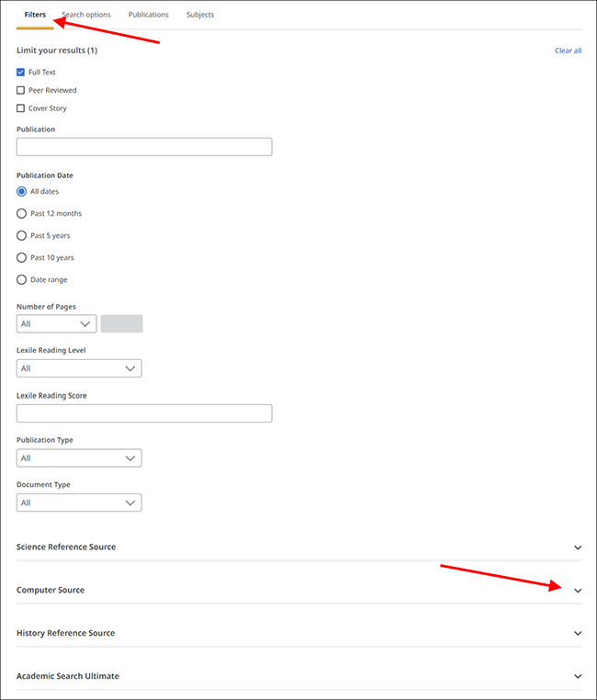
Task: Click the Science Reference Source heading
Action: coord(66,547)
